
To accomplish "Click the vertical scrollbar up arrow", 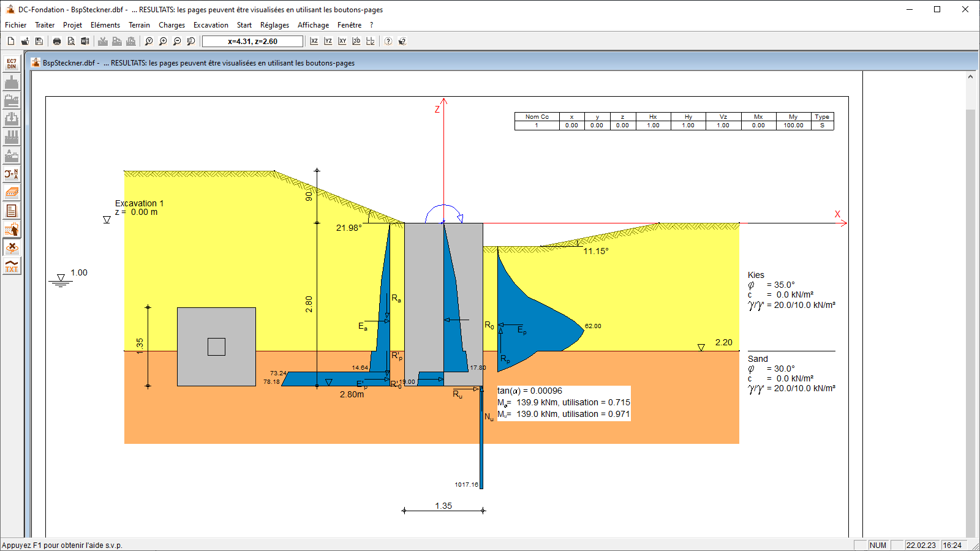I will pyautogui.click(x=970, y=77).
